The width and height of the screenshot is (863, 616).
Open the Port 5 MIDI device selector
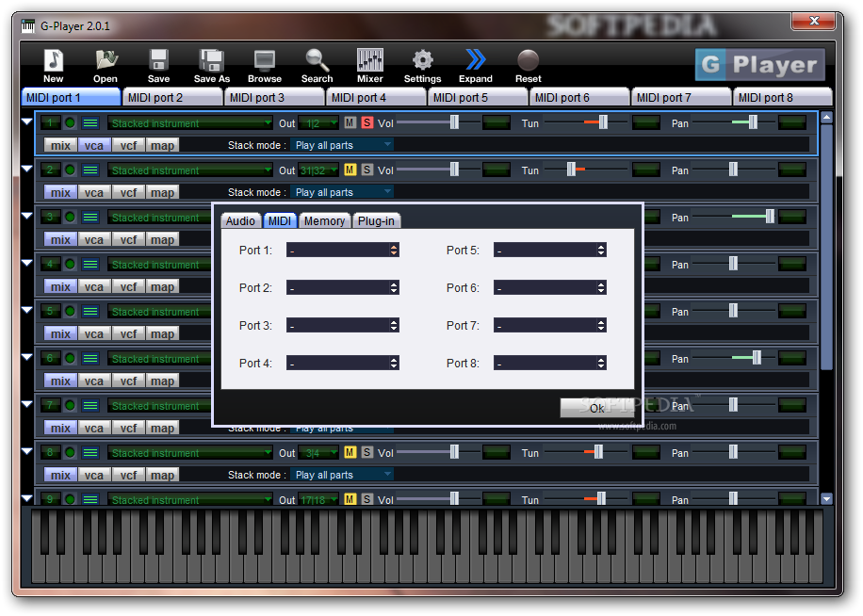[550, 251]
